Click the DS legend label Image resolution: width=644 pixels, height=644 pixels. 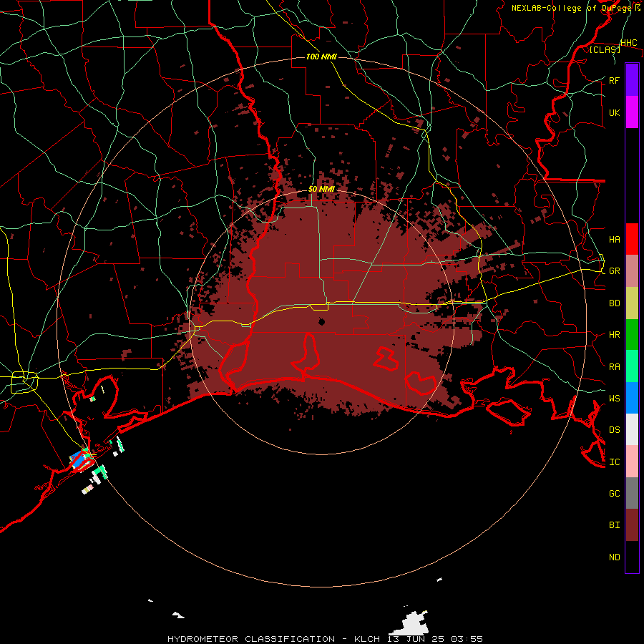[614, 430]
